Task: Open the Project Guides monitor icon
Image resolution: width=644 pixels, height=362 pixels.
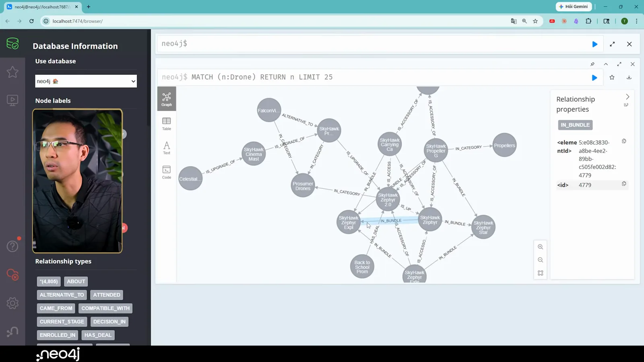Action: click(12, 100)
